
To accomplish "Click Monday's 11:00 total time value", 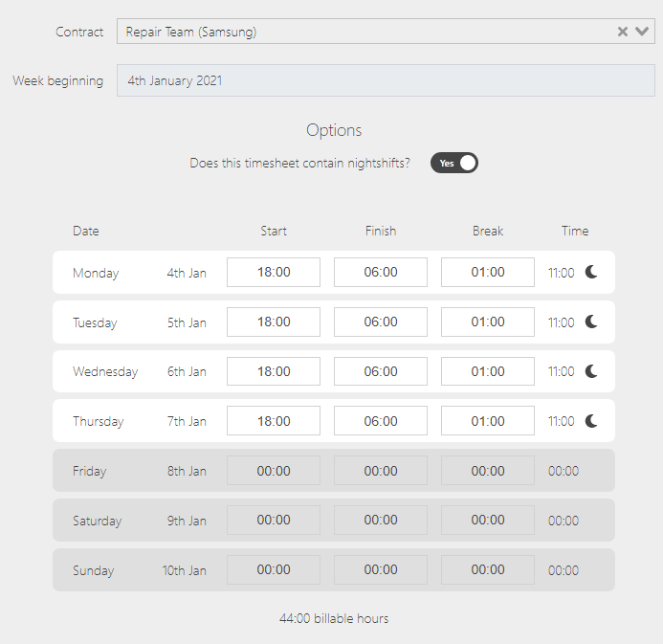I will (561, 273).
